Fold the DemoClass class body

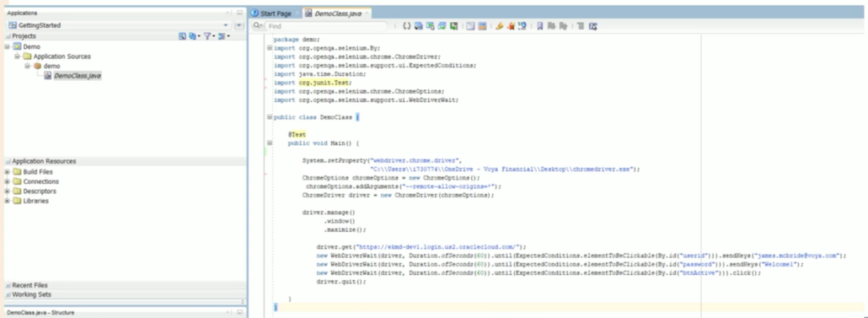coord(269,117)
